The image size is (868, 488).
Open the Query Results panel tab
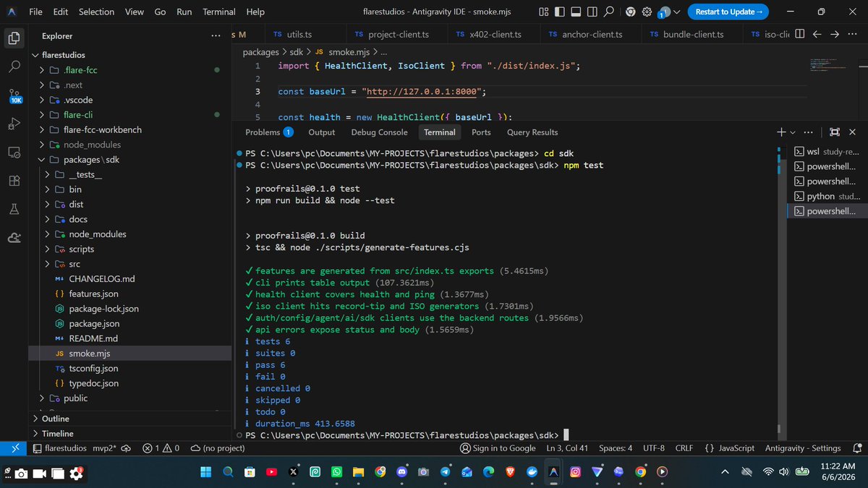click(x=532, y=132)
